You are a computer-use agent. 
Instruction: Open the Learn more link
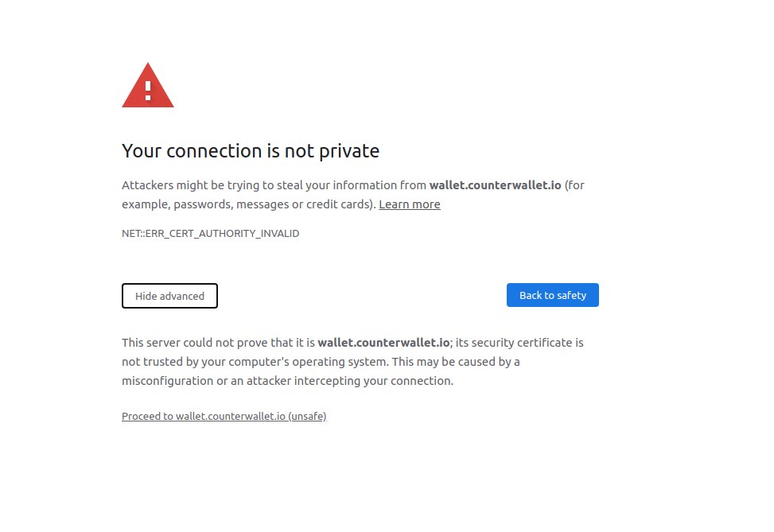click(x=409, y=204)
